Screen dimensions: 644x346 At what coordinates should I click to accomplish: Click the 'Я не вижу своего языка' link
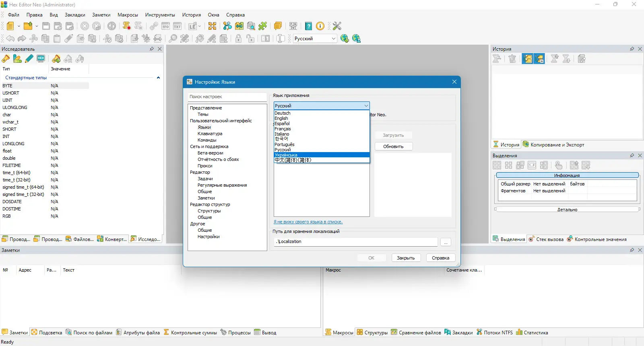308,222
